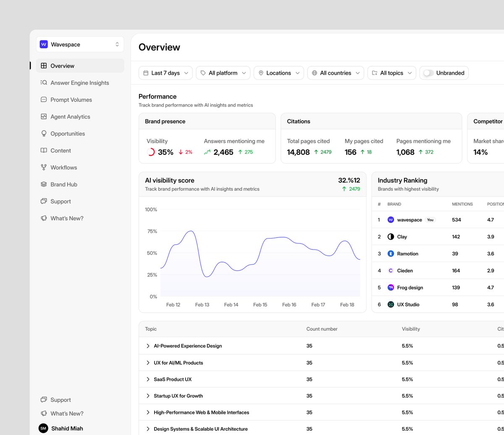Image resolution: width=504 pixels, height=435 pixels.
Task: Click the Wavespace purple logo icon
Action: [x=44, y=44]
